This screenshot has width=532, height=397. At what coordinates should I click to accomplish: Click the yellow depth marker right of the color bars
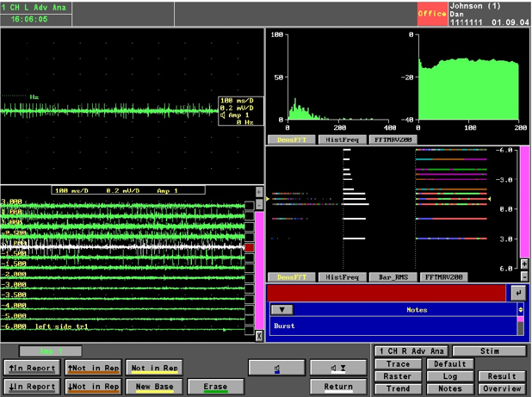pyautogui.click(x=489, y=199)
